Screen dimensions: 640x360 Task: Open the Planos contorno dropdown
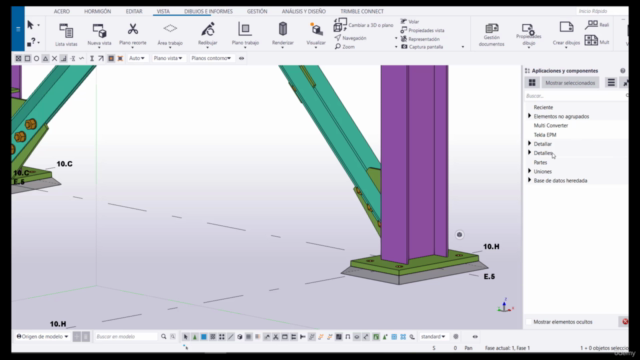pos(211,58)
